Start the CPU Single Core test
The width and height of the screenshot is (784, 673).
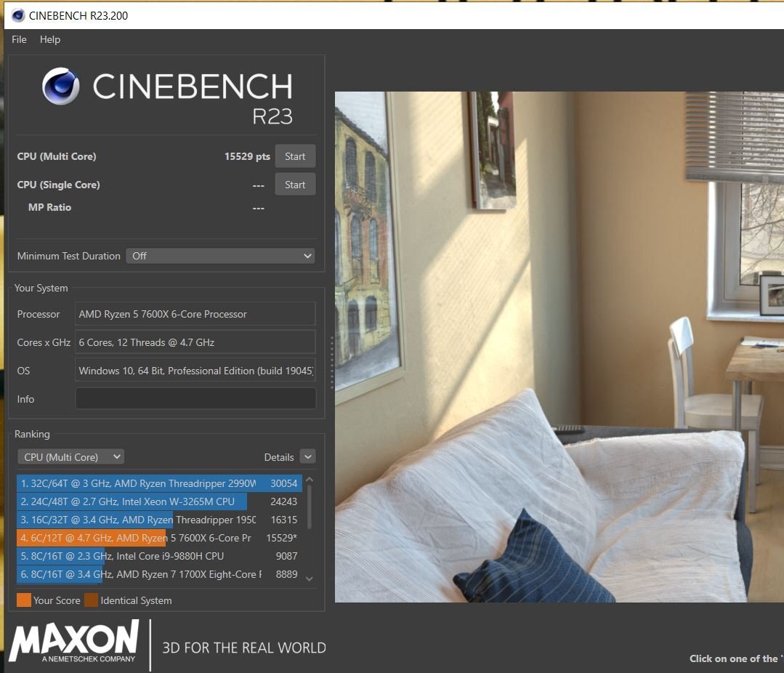(x=295, y=185)
